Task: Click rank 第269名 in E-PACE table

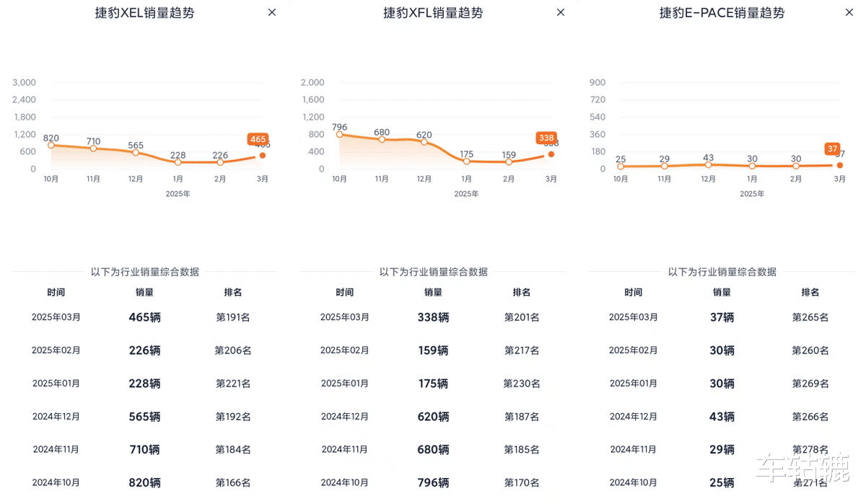Action: click(x=810, y=384)
